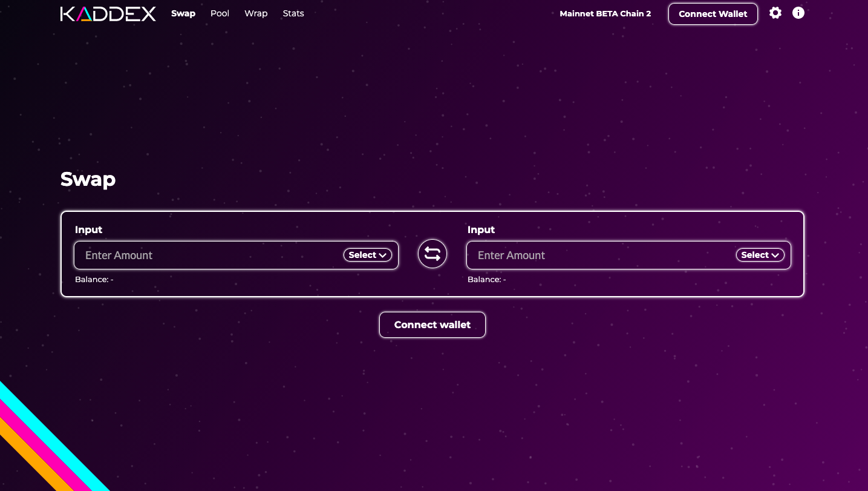This screenshot has width=868, height=491.
Task: Open the info circle icon
Action: (798, 13)
